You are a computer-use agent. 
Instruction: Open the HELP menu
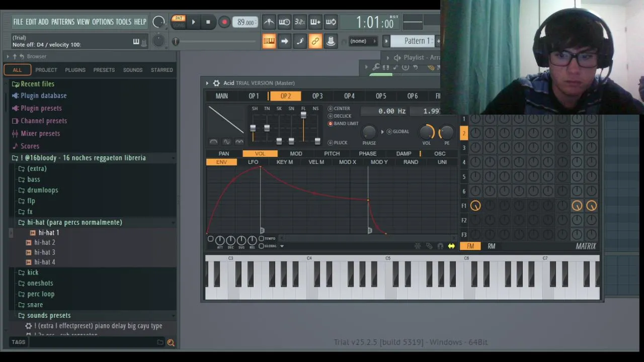coord(140,22)
